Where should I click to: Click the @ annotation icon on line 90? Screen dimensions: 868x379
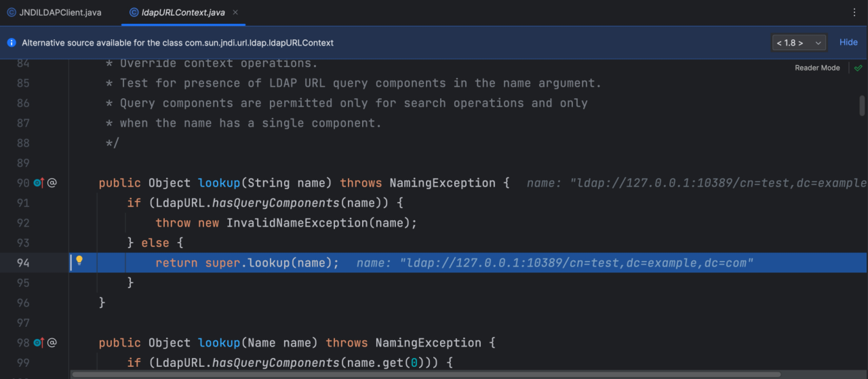click(52, 183)
